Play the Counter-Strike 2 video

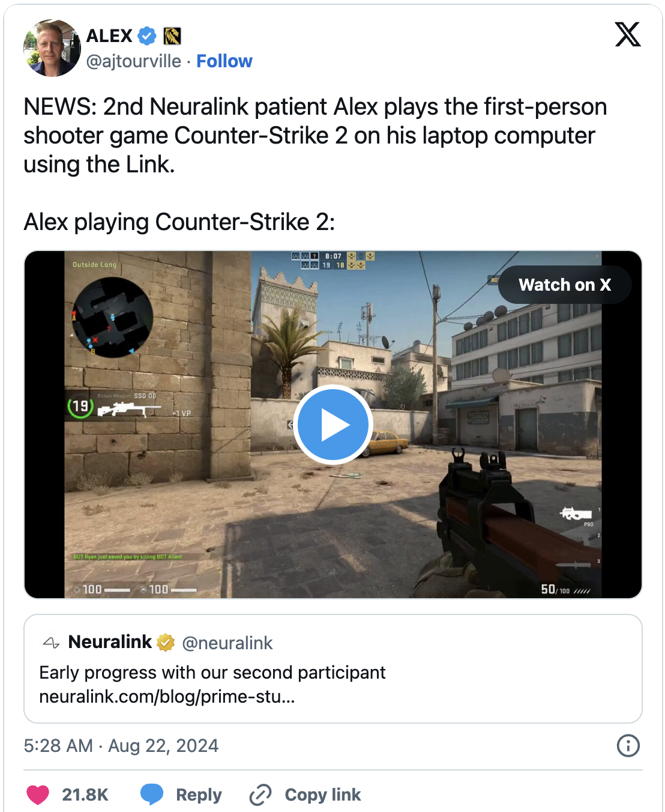click(x=333, y=425)
